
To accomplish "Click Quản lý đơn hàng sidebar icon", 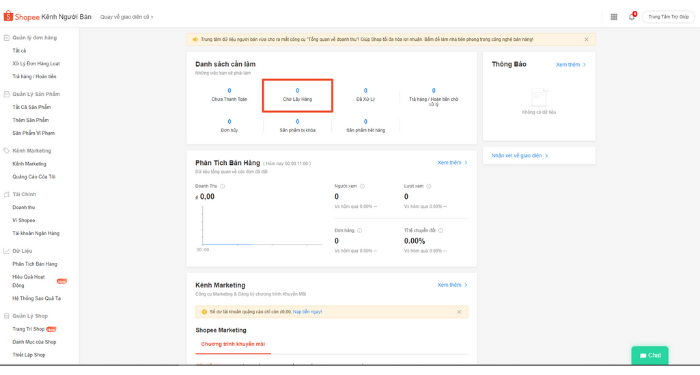I will [6, 38].
